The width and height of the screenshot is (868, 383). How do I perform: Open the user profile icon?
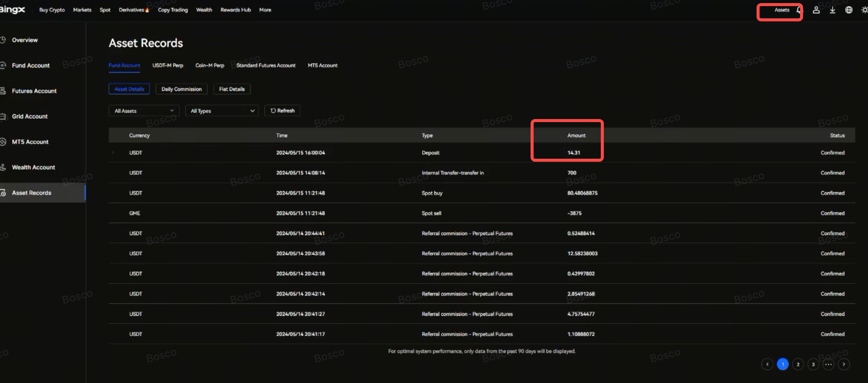pyautogui.click(x=816, y=10)
